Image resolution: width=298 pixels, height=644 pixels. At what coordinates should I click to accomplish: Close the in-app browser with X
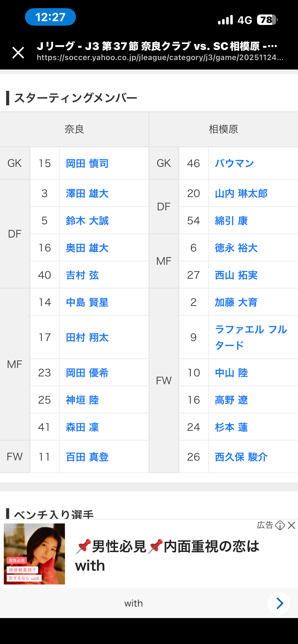pyautogui.click(x=18, y=53)
